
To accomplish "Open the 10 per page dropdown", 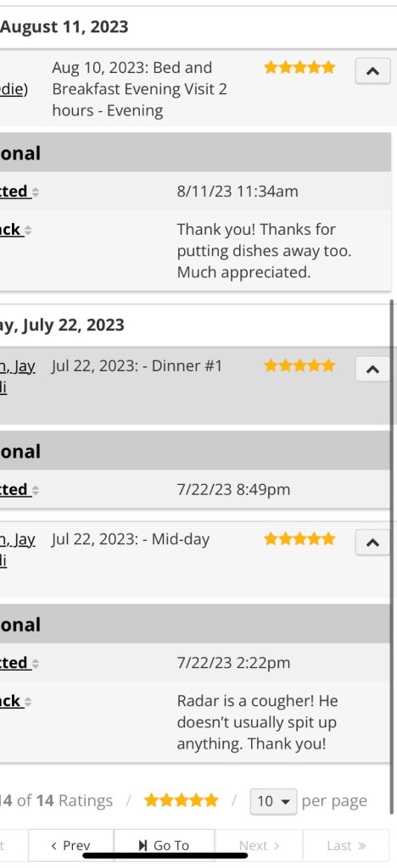I will (x=273, y=801).
